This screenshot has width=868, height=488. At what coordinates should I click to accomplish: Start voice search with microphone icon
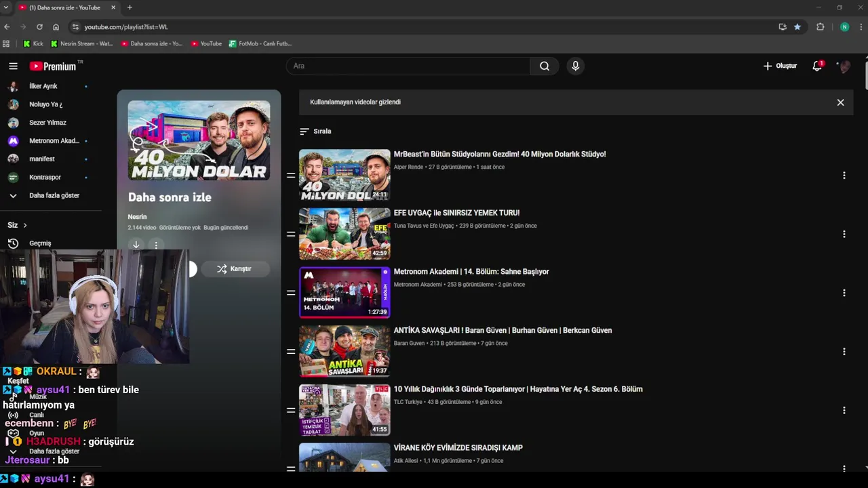pos(575,66)
